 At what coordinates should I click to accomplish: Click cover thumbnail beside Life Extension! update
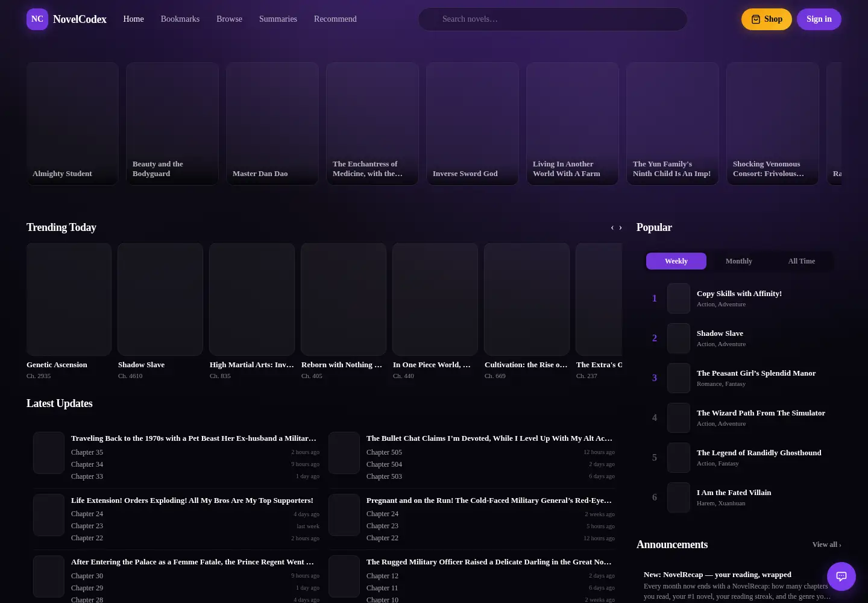point(49,515)
